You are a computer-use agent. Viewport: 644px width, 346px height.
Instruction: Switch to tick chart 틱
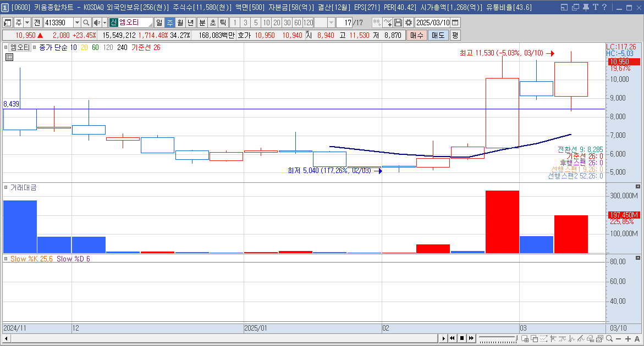[x=223, y=23]
